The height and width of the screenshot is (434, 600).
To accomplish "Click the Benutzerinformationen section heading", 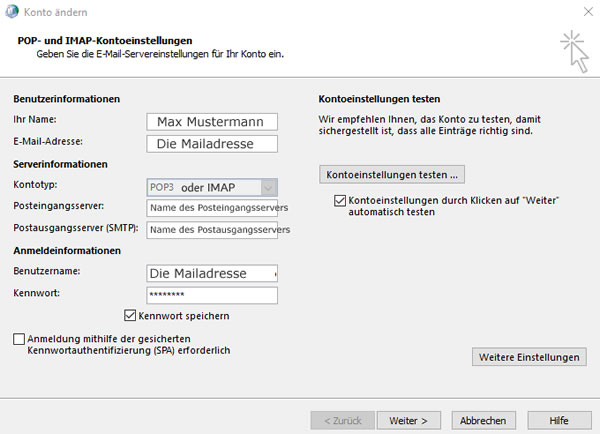I will tap(67, 99).
